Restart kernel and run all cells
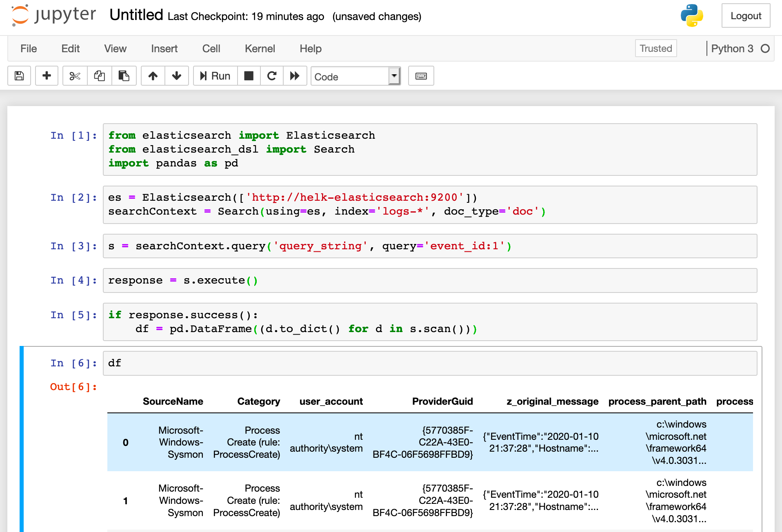 [x=295, y=76]
